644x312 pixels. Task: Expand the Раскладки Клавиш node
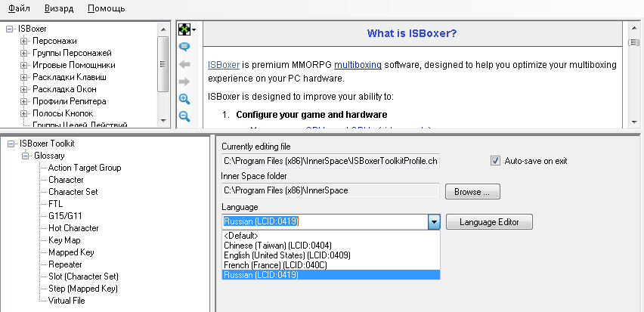pyautogui.click(x=24, y=77)
